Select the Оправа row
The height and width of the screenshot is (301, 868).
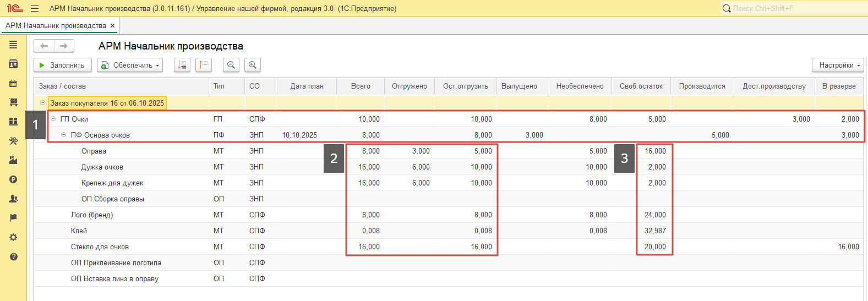[449, 151]
